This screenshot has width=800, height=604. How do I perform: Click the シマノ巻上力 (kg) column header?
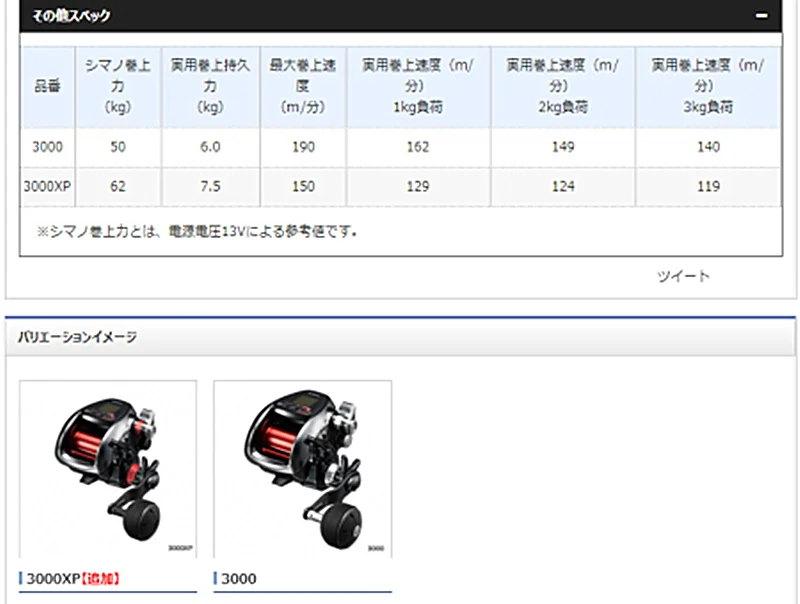pos(118,87)
